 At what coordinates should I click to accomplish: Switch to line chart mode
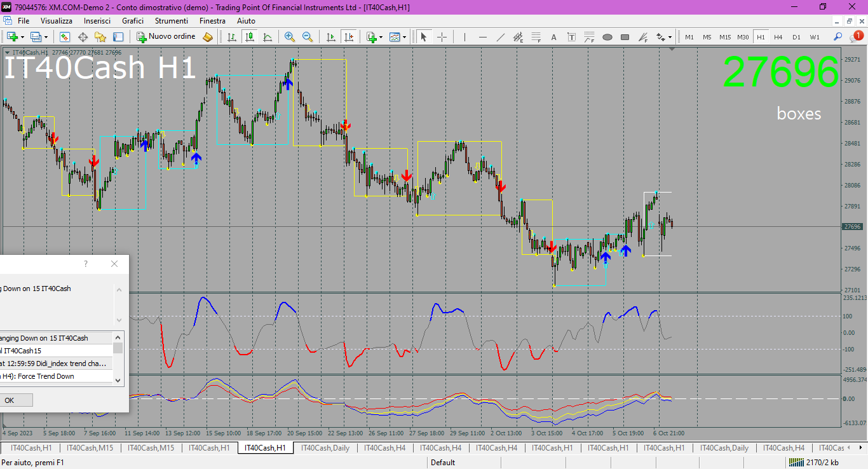click(268, 37)
